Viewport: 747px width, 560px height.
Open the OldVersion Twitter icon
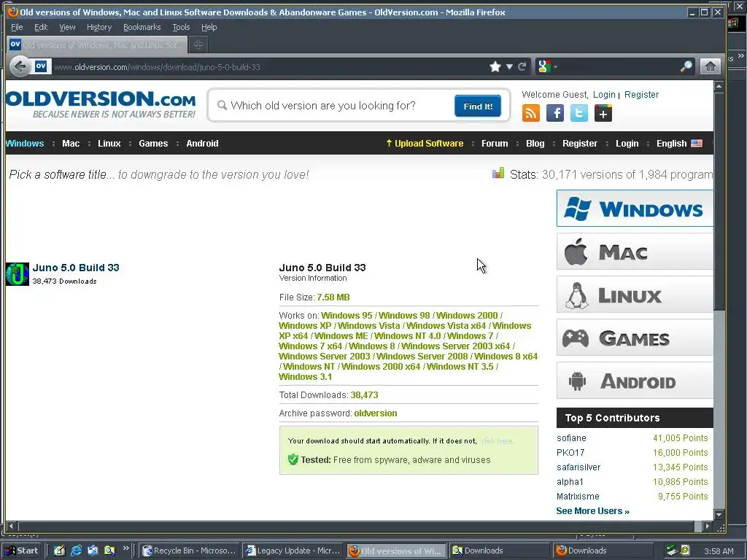(x=578, y=113)
